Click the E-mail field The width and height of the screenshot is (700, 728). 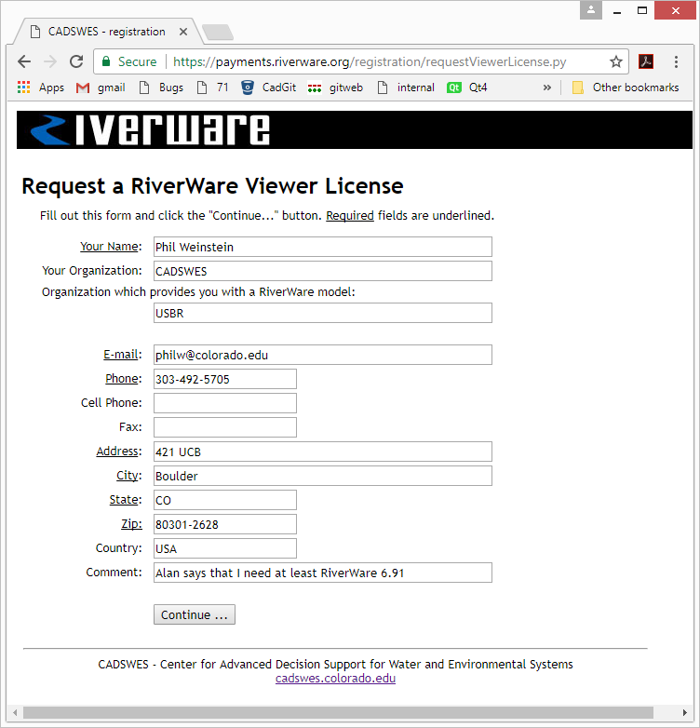pyautogui.click(x=323, y=355)
